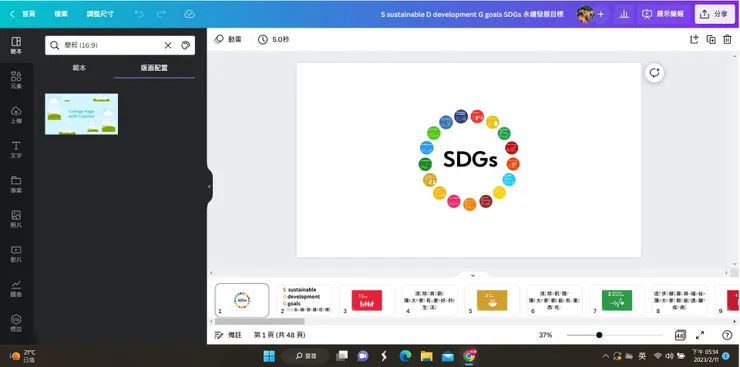Screen dimensions: 740x367
Task: Select page 5 yellow thumbnail
Action: point(492,300)
